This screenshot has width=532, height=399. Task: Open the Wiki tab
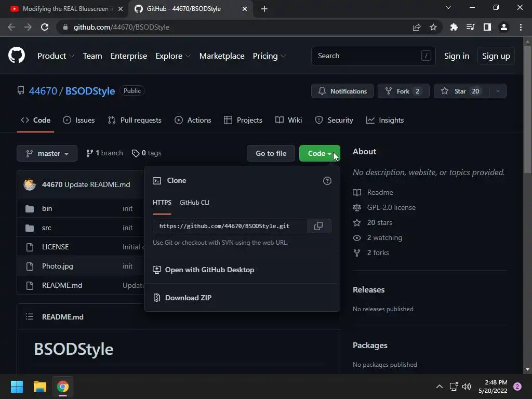289,120
